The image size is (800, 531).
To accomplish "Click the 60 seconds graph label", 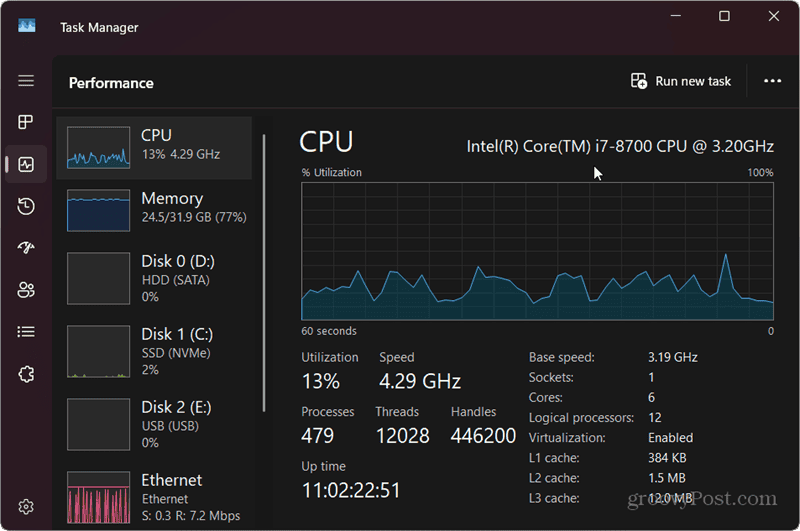I will coord(329,331).
